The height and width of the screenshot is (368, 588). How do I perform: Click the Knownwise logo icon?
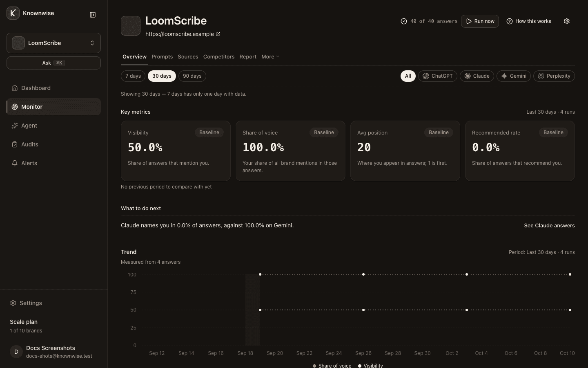[13, 13]
